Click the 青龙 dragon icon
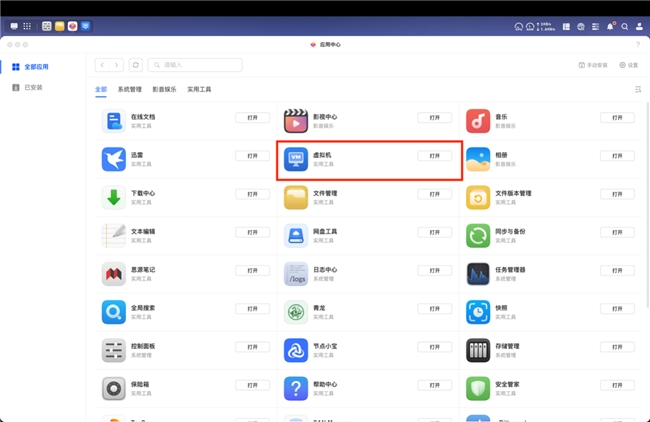This screenshot has width=650, height=422. (296, 312)
